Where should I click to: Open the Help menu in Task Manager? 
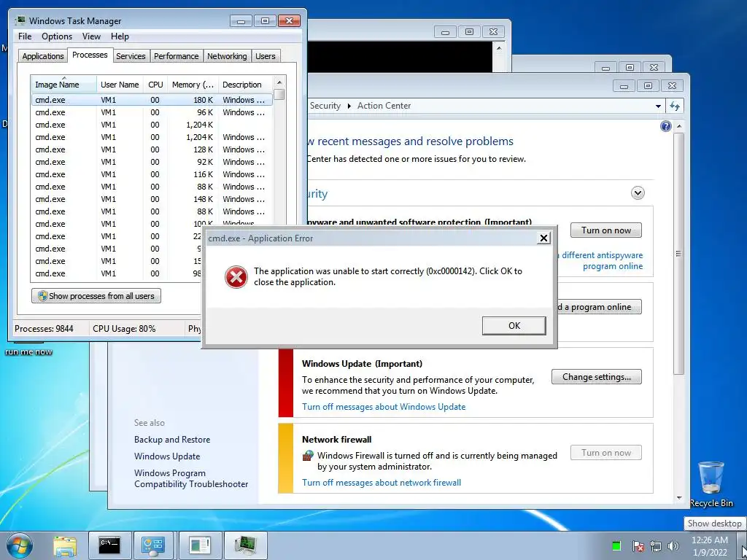[120, 36]
